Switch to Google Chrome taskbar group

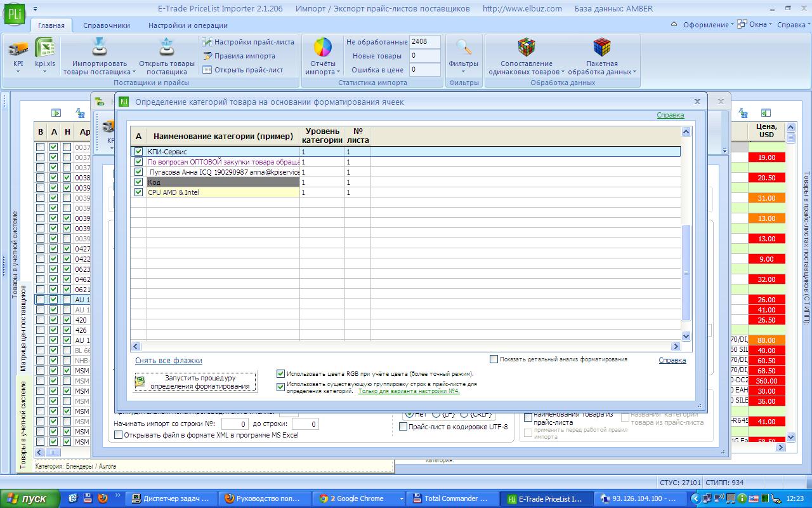359,498
